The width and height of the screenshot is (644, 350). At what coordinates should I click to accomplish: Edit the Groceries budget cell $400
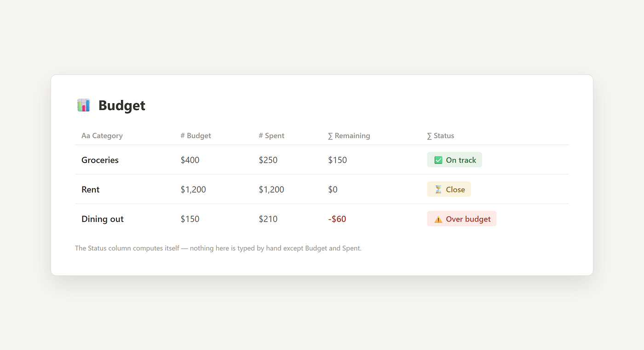190,160
